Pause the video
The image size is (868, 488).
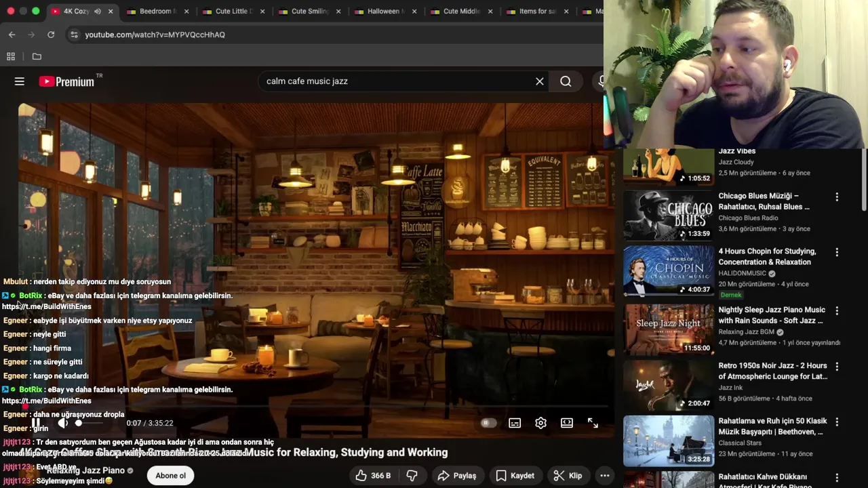(35, 423)
